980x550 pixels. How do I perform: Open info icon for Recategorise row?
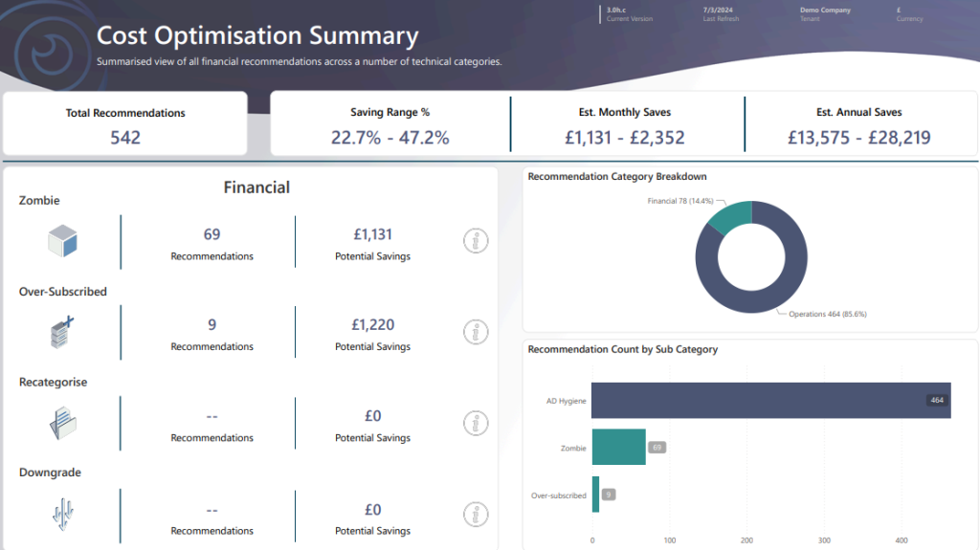click(476, 423)
